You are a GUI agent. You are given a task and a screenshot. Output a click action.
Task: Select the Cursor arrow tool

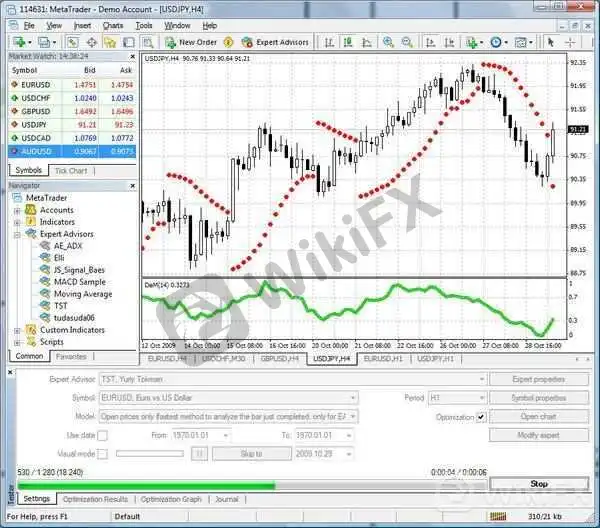point(551,42)
